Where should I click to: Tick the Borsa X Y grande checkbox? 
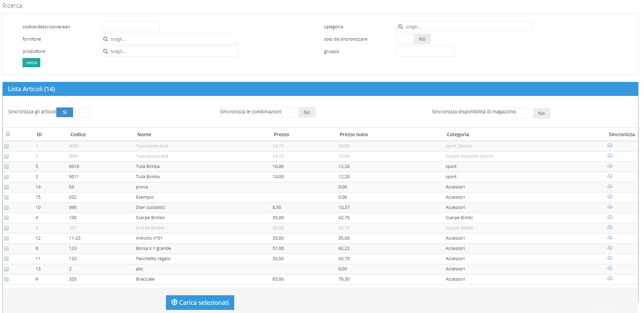(6, 248)
